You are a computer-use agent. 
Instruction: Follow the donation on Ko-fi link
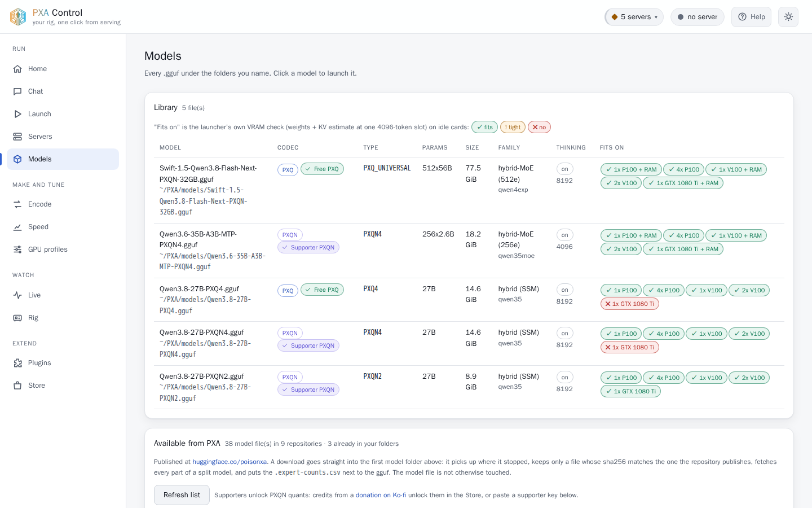(x=381, y=495)
